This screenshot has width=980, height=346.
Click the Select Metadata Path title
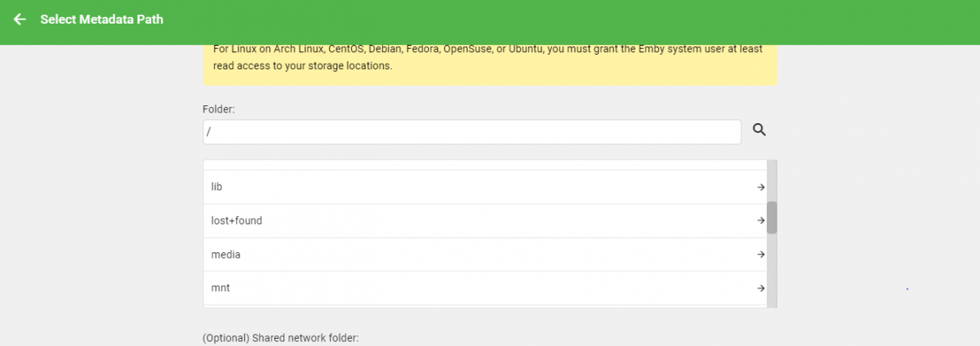click(102, 19)
